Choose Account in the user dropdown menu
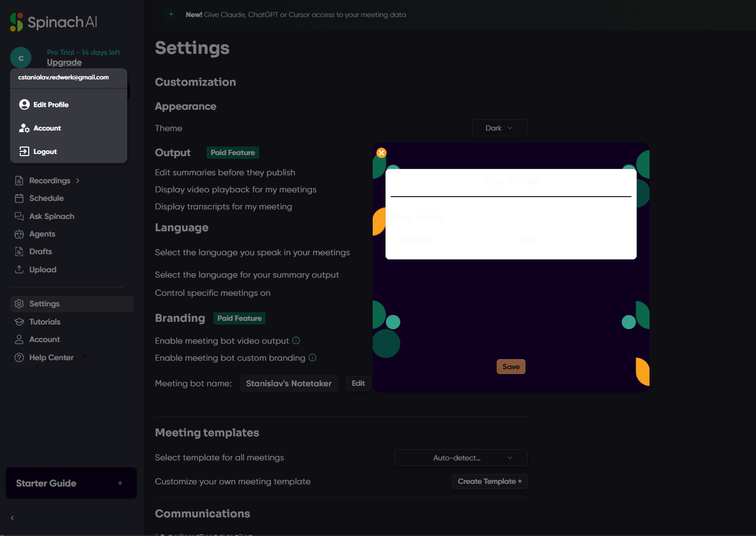This screenshot has width=756, height=536. 69,128
